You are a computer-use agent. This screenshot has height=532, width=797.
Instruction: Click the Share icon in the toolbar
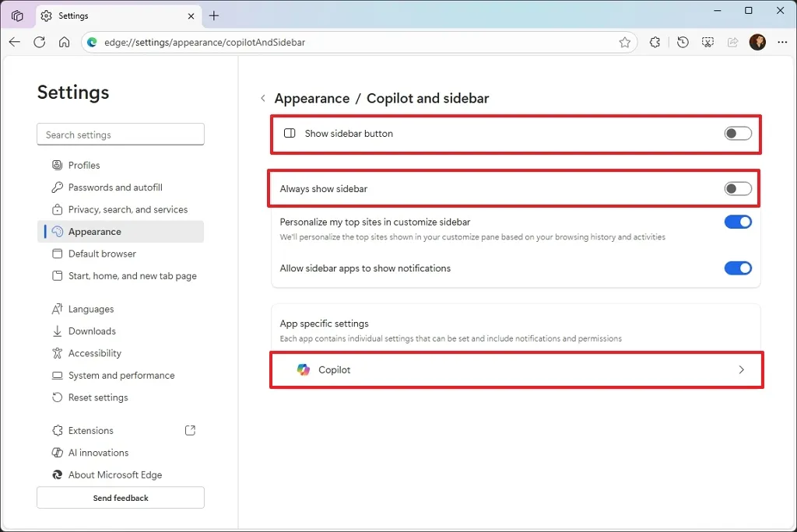732,42
